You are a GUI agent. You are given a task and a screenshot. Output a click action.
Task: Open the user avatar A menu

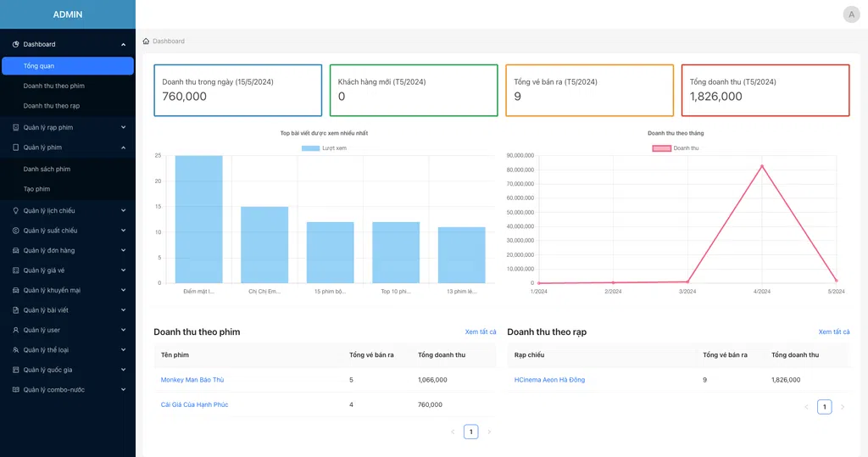(851, 14)
